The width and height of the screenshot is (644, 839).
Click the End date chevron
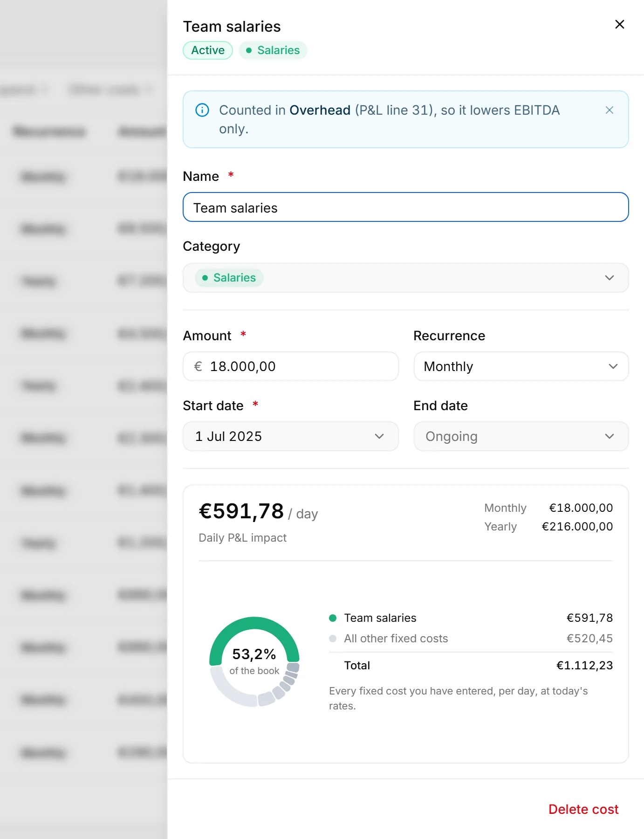click(x=609, y=436)
